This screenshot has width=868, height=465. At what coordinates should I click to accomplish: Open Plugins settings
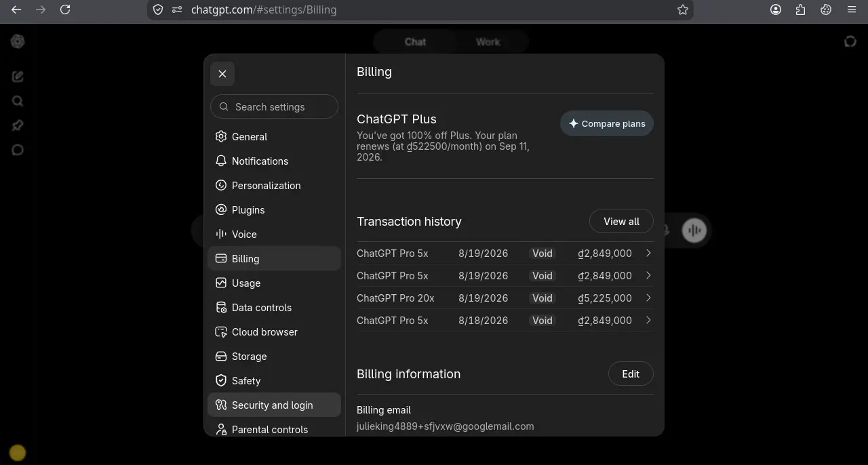coord(274,209)
